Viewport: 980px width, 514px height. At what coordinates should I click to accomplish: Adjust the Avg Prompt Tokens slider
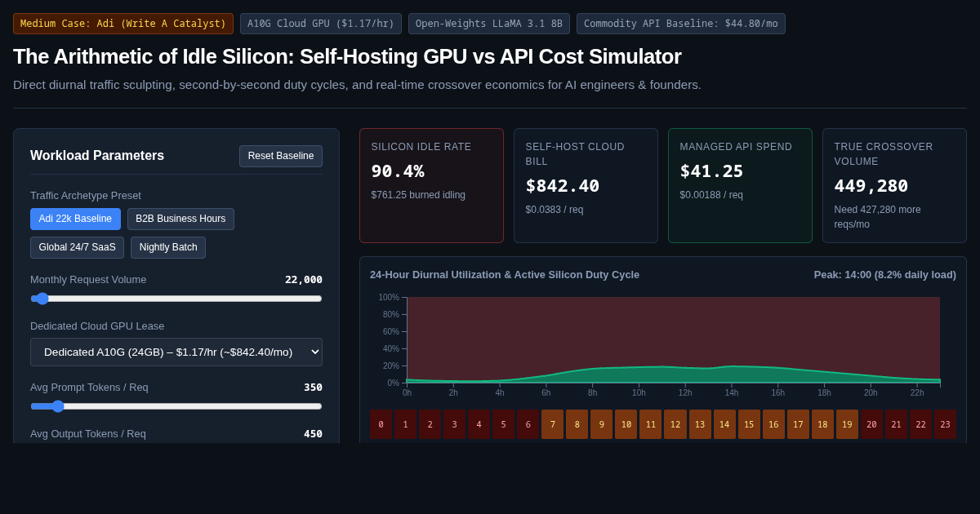point(176,406)
